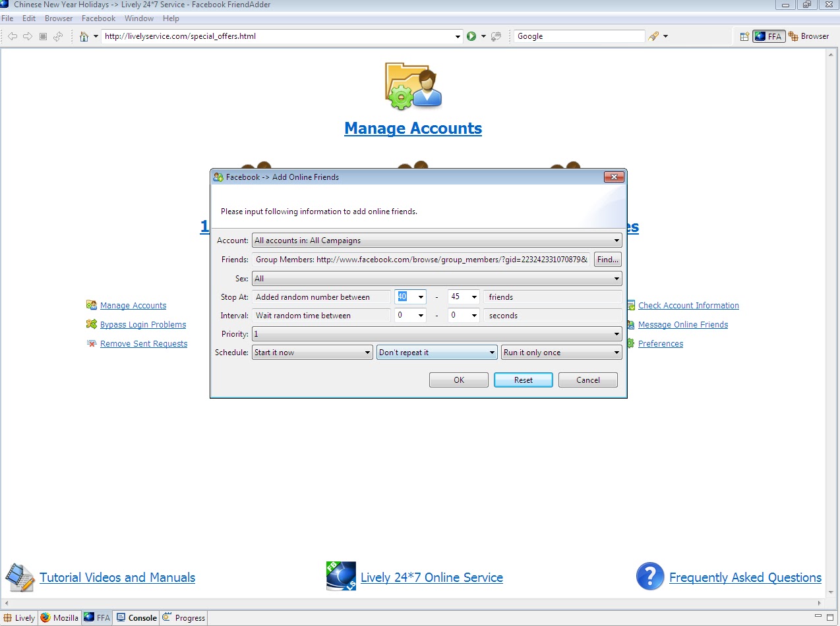The image size is (840, 626).
Task: Open the Priority dropdown
Action: [436, 334]
